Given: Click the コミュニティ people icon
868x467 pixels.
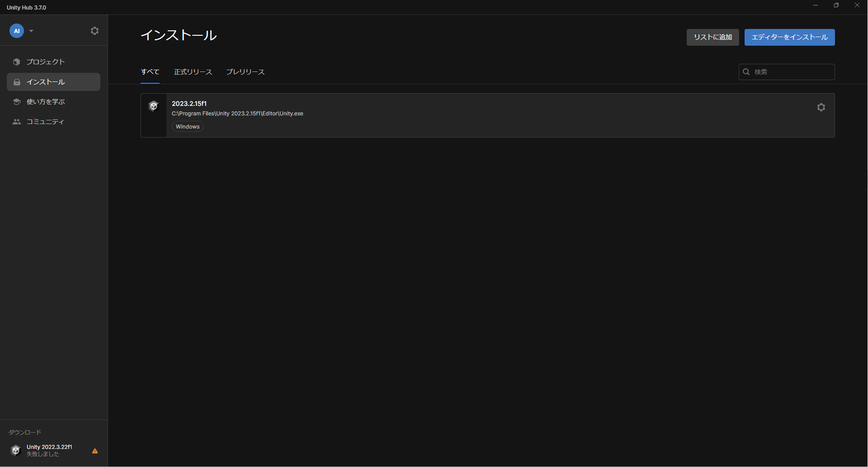Looking at the screenshot, I should (17, 122).
